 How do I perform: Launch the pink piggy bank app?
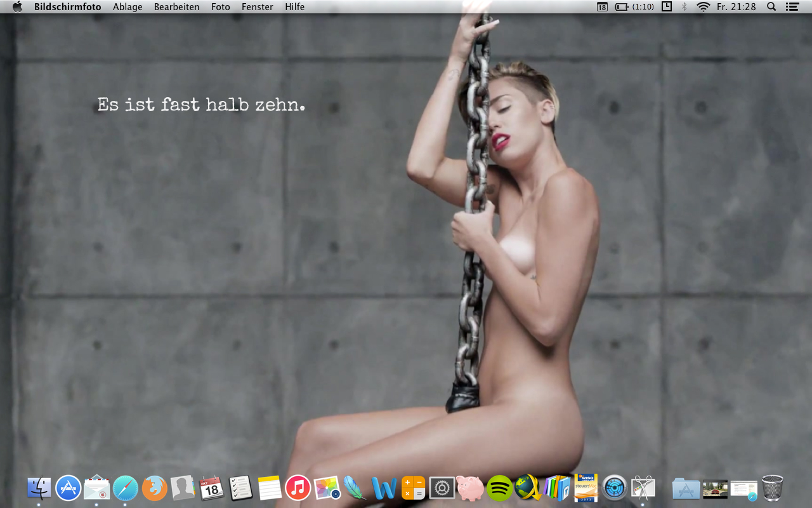pyautogui.click(x=471, y=488)
